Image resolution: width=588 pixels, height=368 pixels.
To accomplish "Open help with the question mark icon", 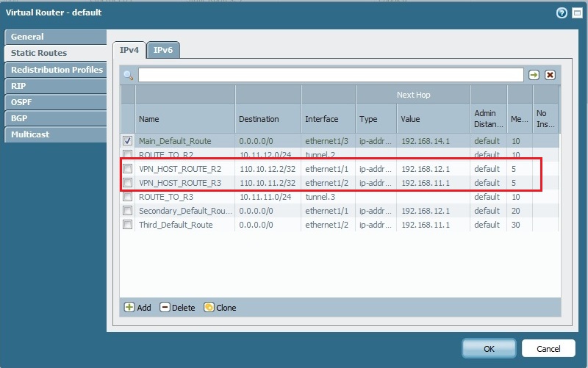I will click(x=562, y=12).
